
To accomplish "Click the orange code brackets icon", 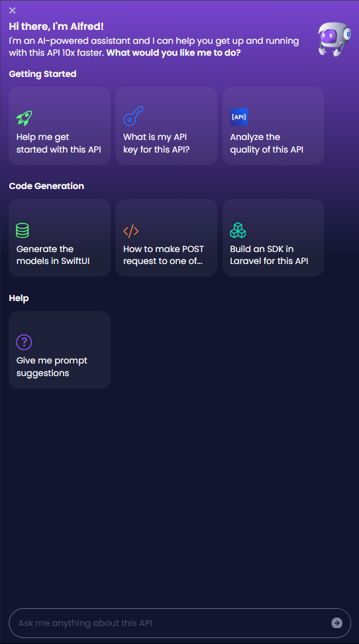I will click(131, 231).
